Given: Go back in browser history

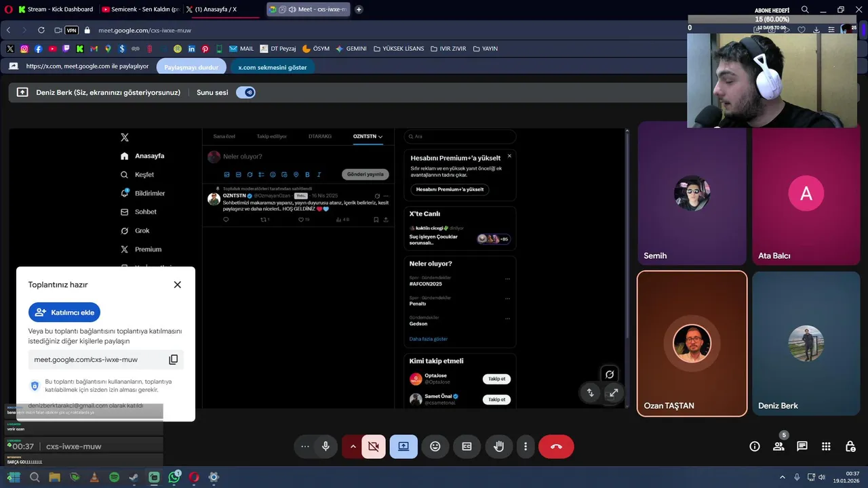Looking at the screenshot, I should (x=8, y=30).
